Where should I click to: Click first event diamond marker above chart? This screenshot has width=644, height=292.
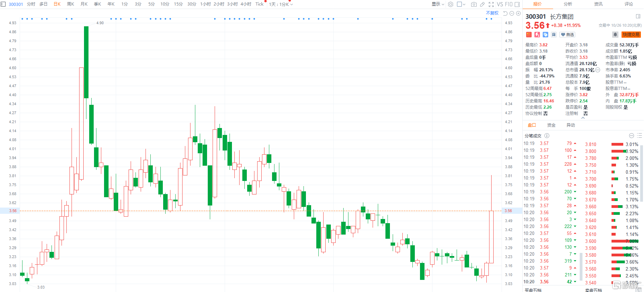(x=22, y=19)
